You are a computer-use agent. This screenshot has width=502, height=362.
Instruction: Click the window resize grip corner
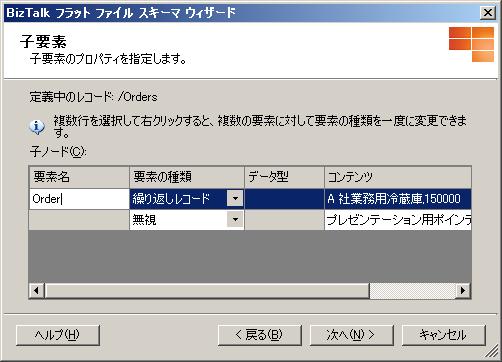click(x=491, y=351)
